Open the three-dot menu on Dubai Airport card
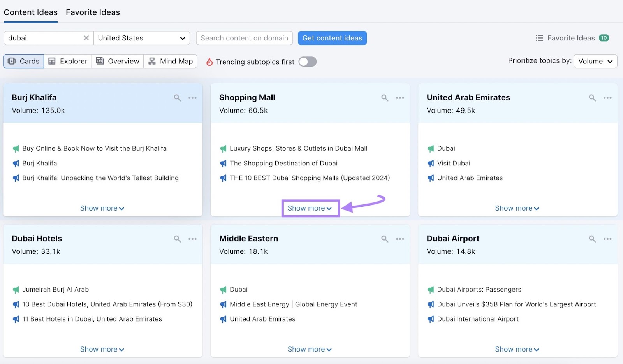Screen dimensions: 623x364 607,239
